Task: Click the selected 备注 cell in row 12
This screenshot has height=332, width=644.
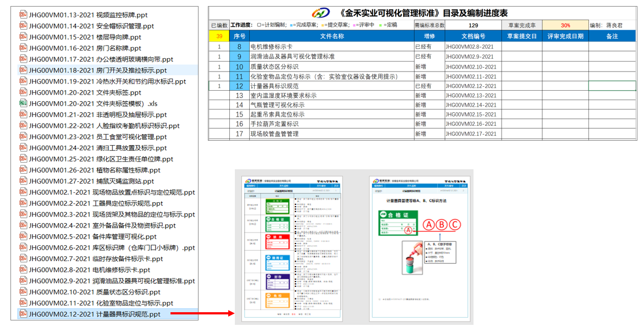Action: pyautogui.click(x=612, y=86)
